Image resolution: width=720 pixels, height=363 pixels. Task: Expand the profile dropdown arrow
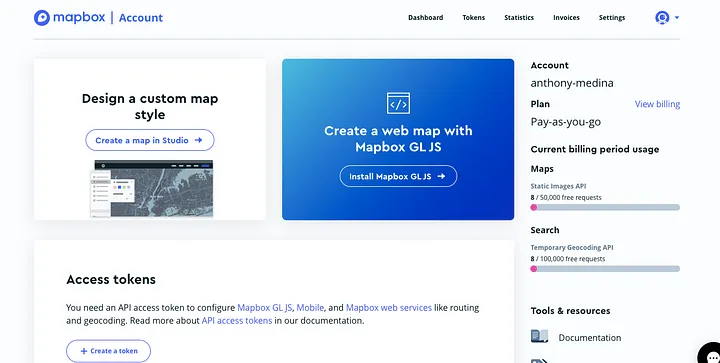(677, 18)
